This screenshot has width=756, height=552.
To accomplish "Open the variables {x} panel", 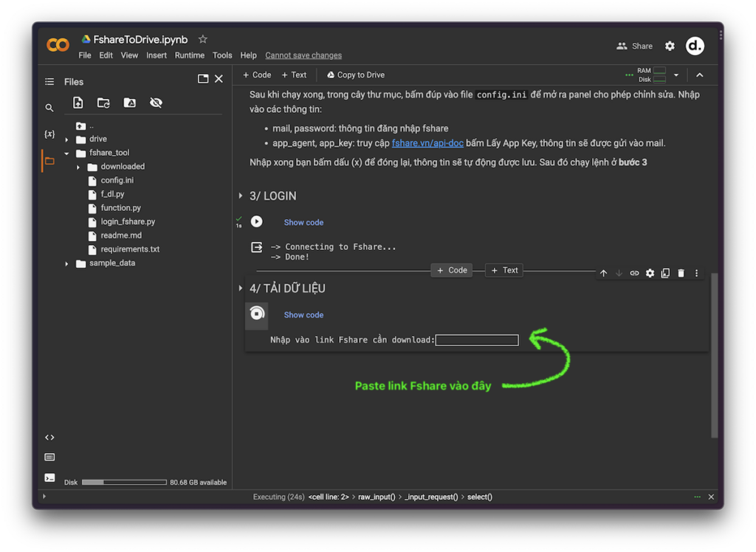I will (x=49, y=134).
